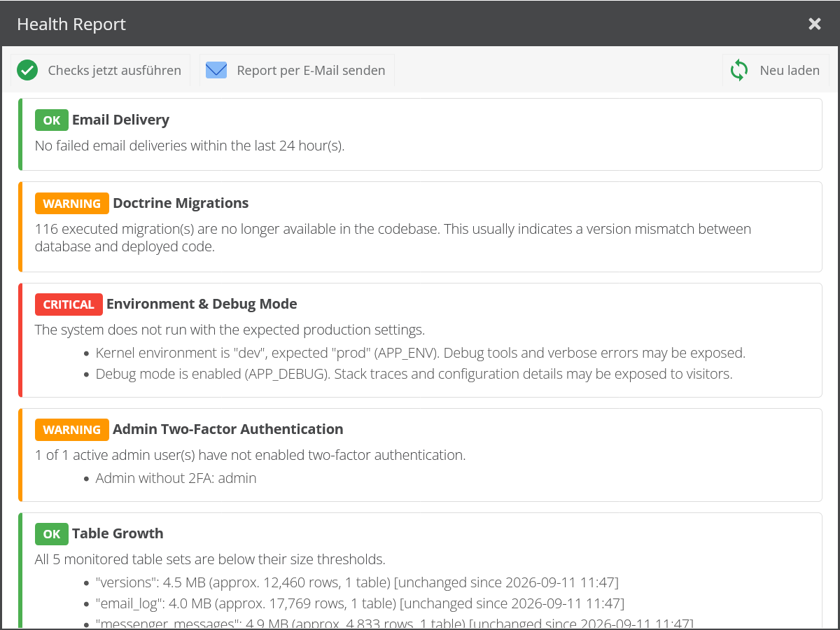This screenshot has height=630, width=840.
Task: Reload the report with Neu laden
Action: [x=776, y=70]
